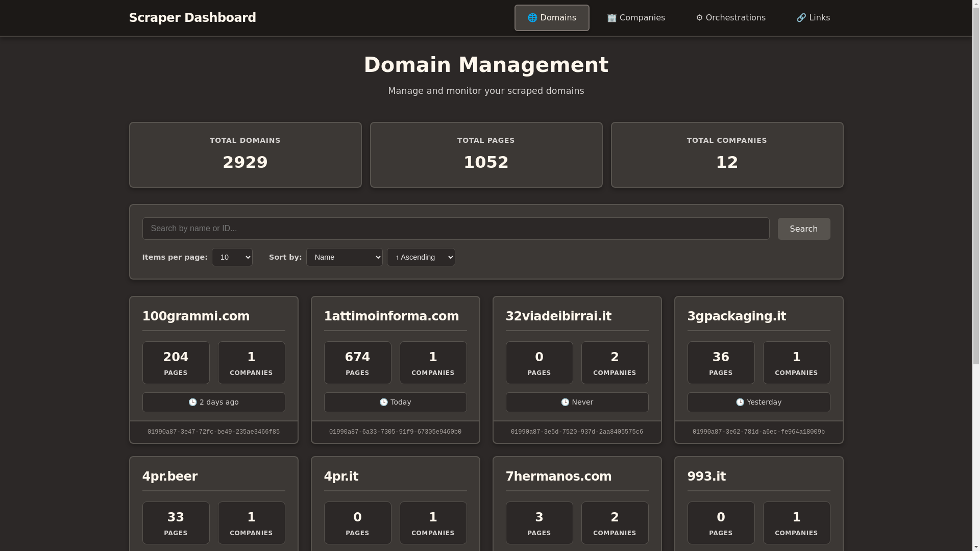This screenshot has height=551, width=980.
Task: Click the building icon beside Companies
Action: pyautogui.click(x=611, y=18)
